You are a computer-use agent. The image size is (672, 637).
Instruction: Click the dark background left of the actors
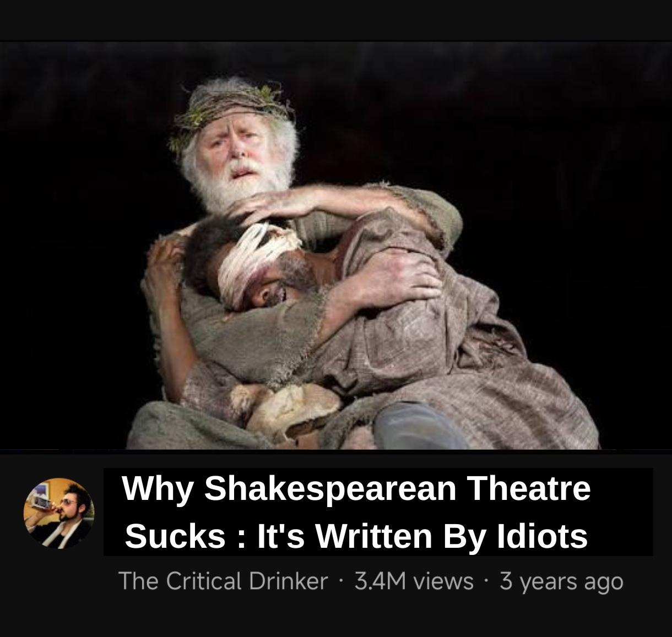coord(72,248)
